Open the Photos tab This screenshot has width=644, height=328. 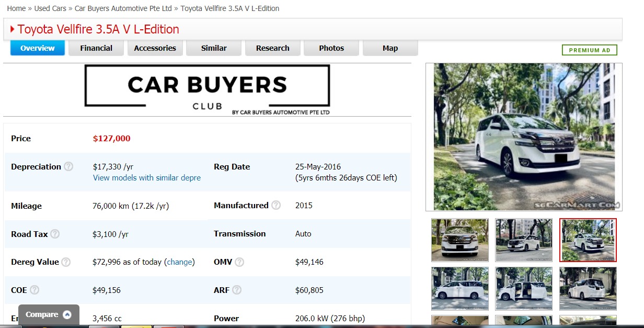pyautogui.click(x=331, y=48)
